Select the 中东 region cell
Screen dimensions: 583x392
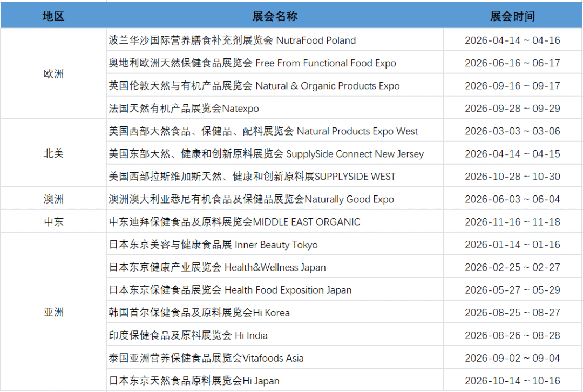coord(53,222)
